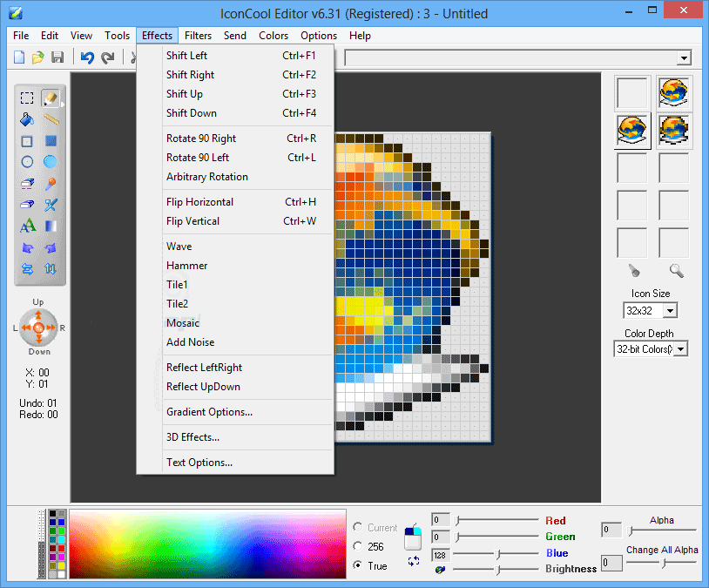The height and width of the screenshot is (588, 709).
Task: Click the magnifier zoom icon
Action: [675, 271]
